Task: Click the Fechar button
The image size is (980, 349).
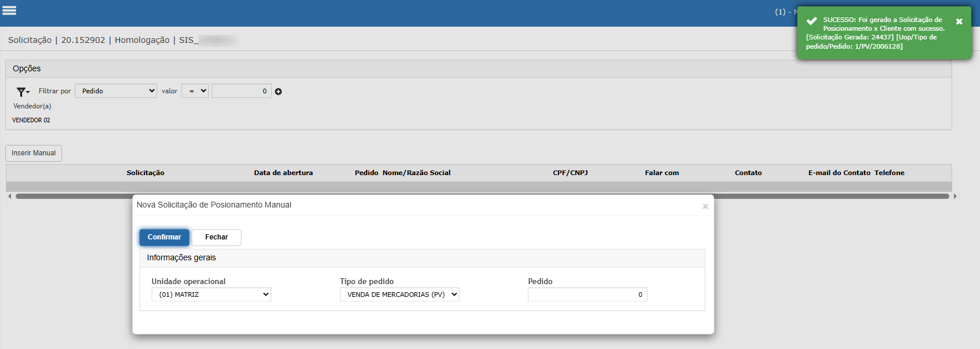Action: [x=216, y=237]
